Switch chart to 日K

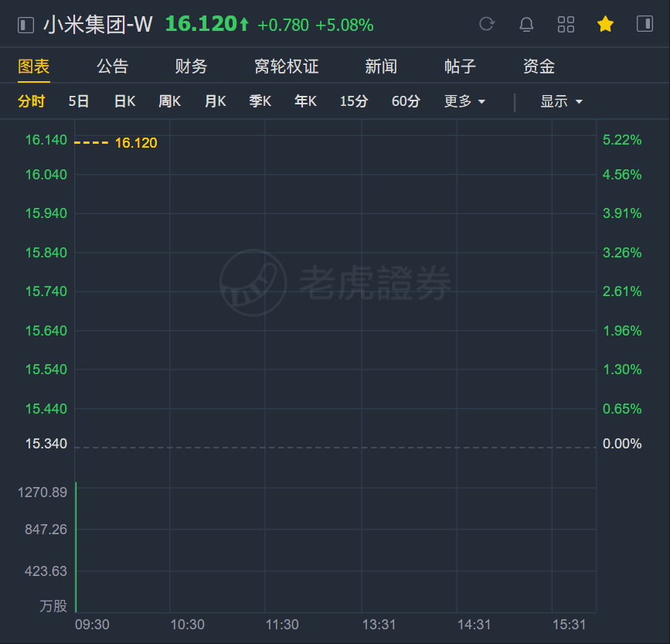[x=124, y=101]
